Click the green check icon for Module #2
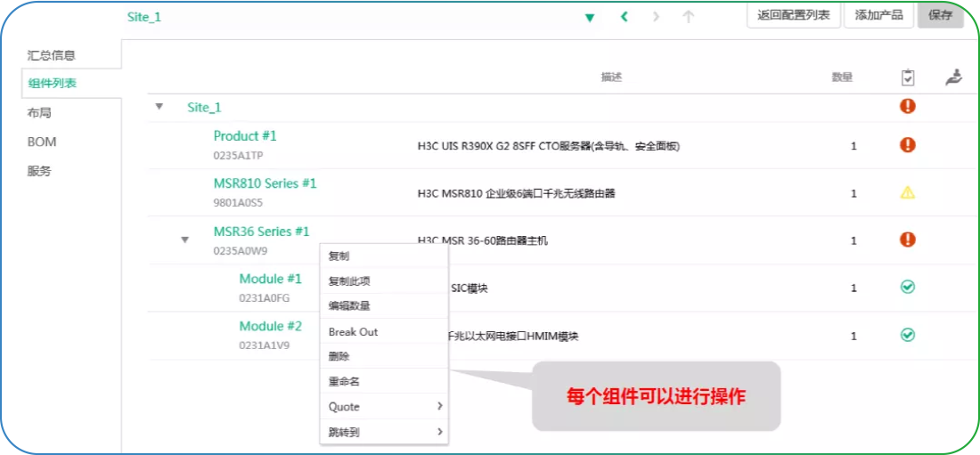 coord(908,335)
